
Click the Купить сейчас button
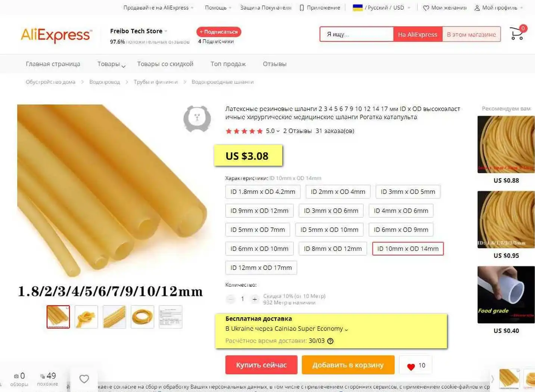(x=261, y=365)
